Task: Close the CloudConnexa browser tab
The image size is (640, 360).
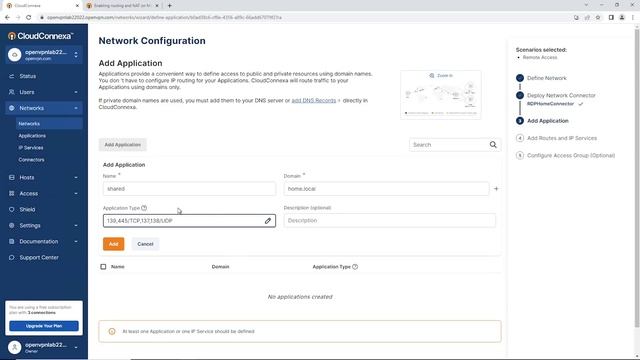Action: pyautogui.click(x=77, y=6)
